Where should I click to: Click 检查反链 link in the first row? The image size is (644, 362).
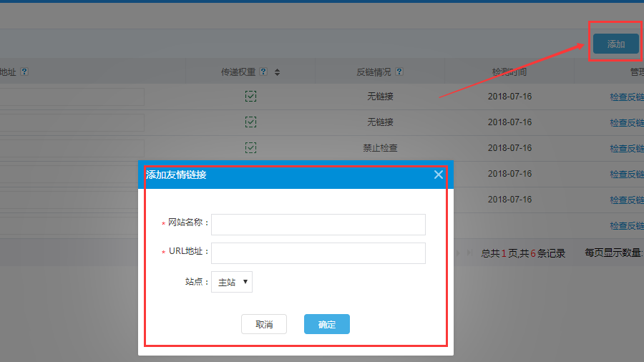tap(627, 97)
